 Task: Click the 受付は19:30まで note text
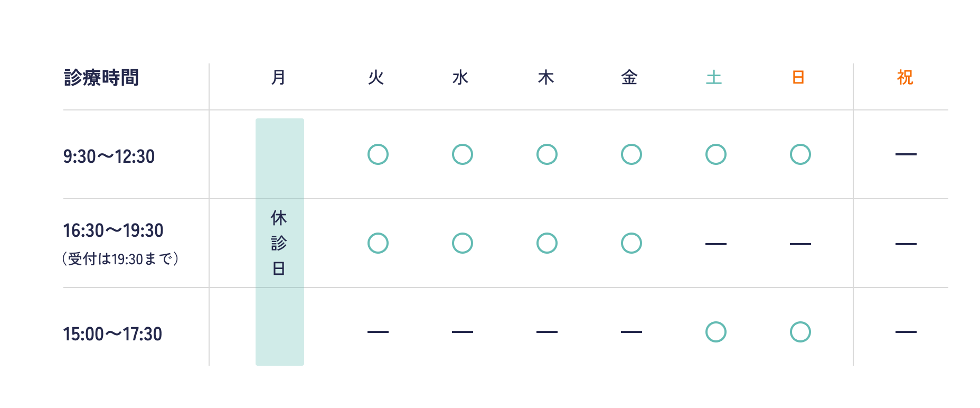tap(120, 259)
